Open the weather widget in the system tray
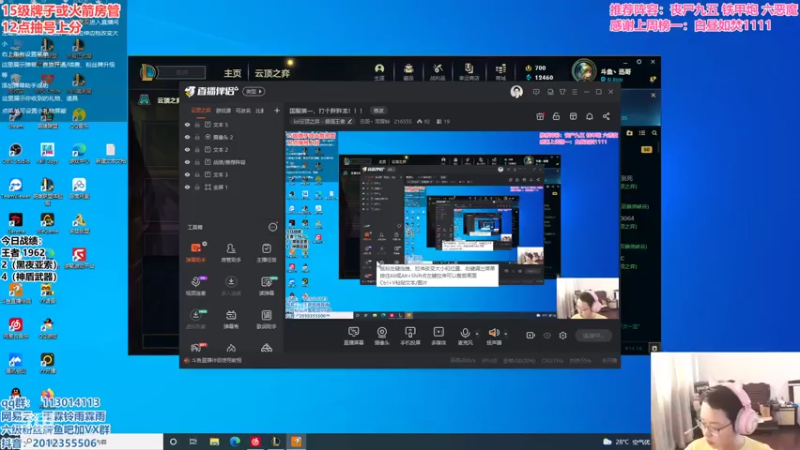The width and height of the screenshot is (800, 450). point(627,442)
